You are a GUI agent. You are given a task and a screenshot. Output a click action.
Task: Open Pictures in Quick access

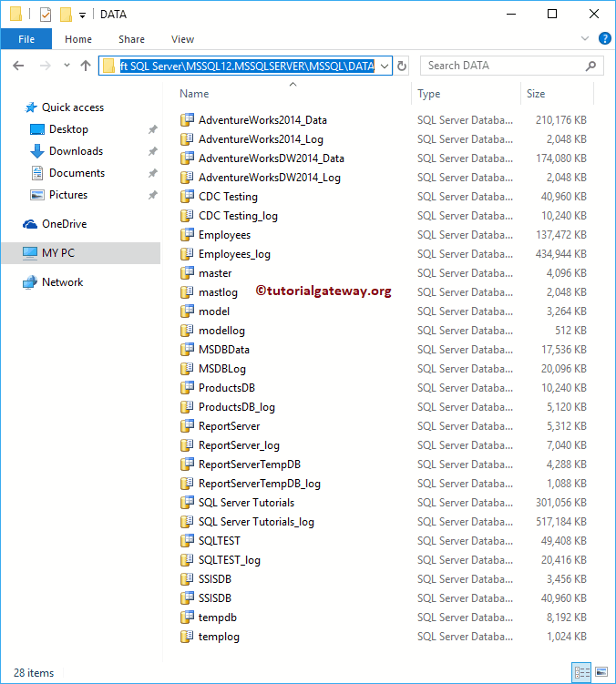point(68,195)
